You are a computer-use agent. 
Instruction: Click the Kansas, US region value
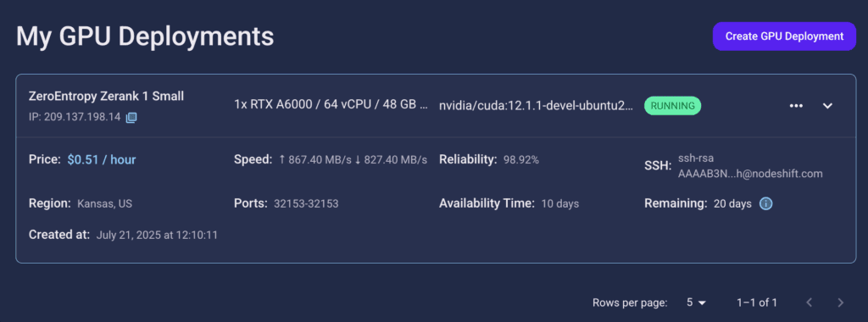coord(104,203)
